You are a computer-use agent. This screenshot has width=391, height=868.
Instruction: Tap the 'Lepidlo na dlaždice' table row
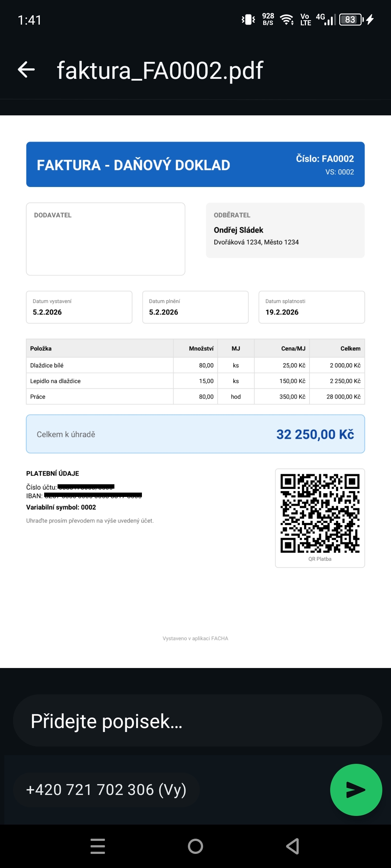click(195, 381)
